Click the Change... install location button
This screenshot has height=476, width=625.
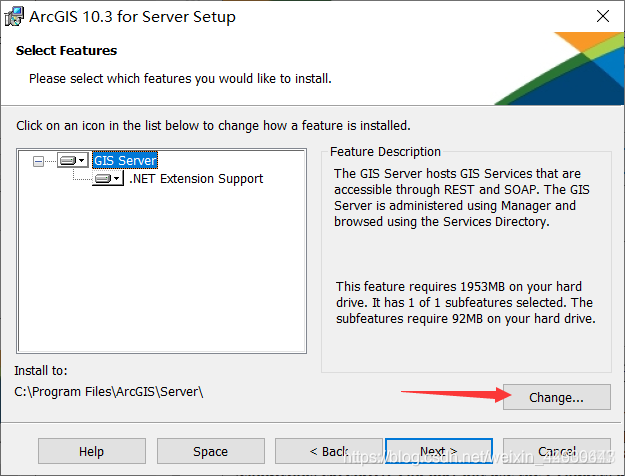[x=556, y=397]
